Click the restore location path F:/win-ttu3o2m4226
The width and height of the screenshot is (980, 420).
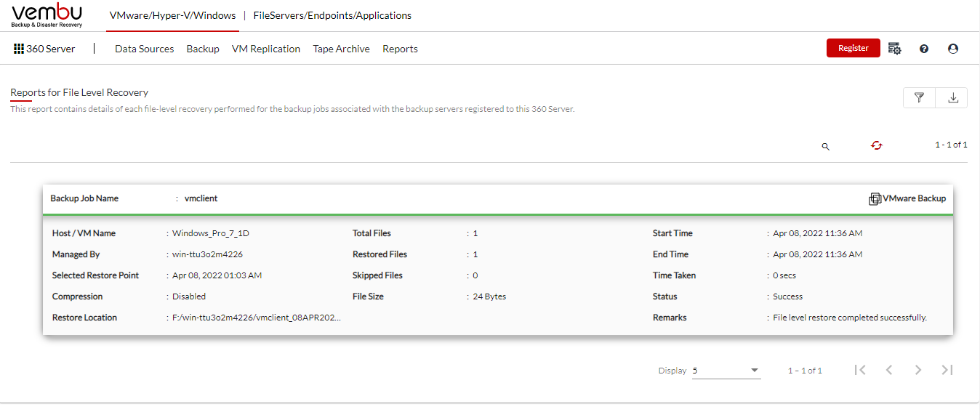[257, 318]
